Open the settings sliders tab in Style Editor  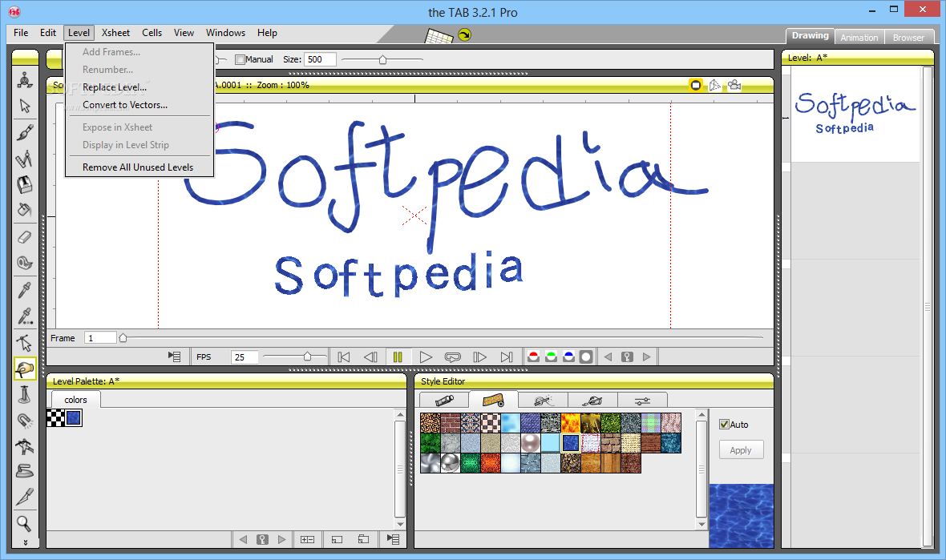642,401
